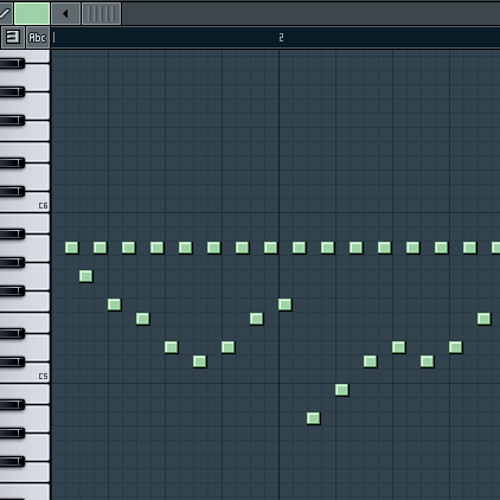Select the single G5 note block

point(86,276)
